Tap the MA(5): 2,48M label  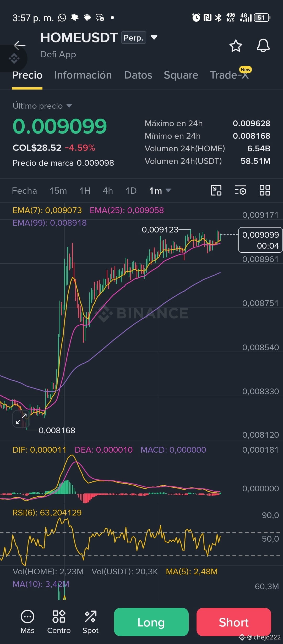(192, 571)
